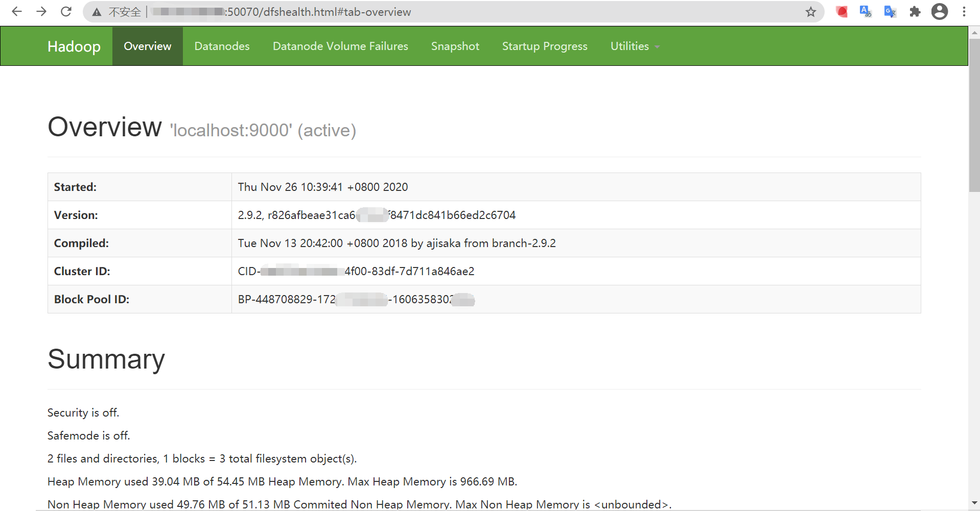Click the Cluster ID value starting 'CID-'

pos(356,271)
